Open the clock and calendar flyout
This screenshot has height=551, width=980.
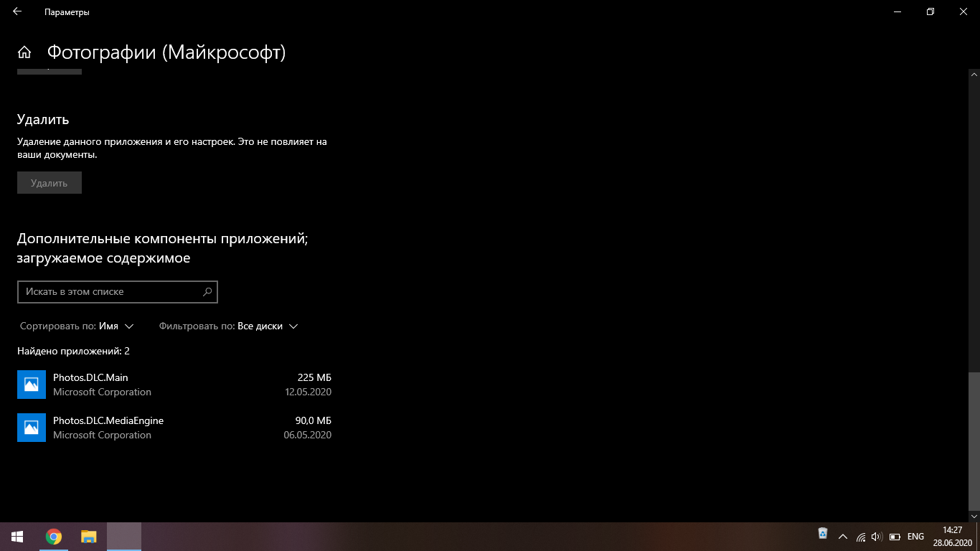[x=952, y=537]
